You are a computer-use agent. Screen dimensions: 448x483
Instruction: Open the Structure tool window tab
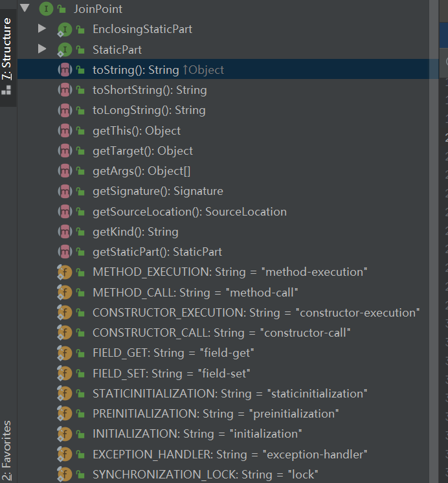(x=6, y=57)
